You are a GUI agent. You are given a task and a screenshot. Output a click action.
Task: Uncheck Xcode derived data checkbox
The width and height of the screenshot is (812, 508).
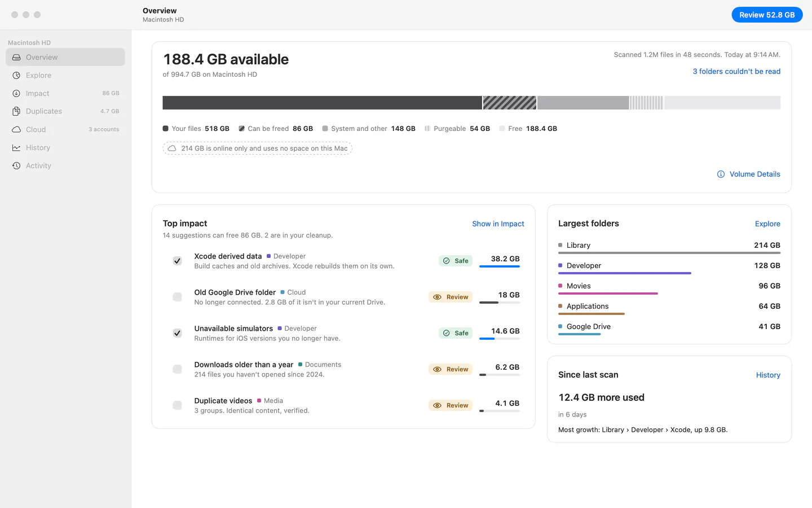[x=177, y=261]
